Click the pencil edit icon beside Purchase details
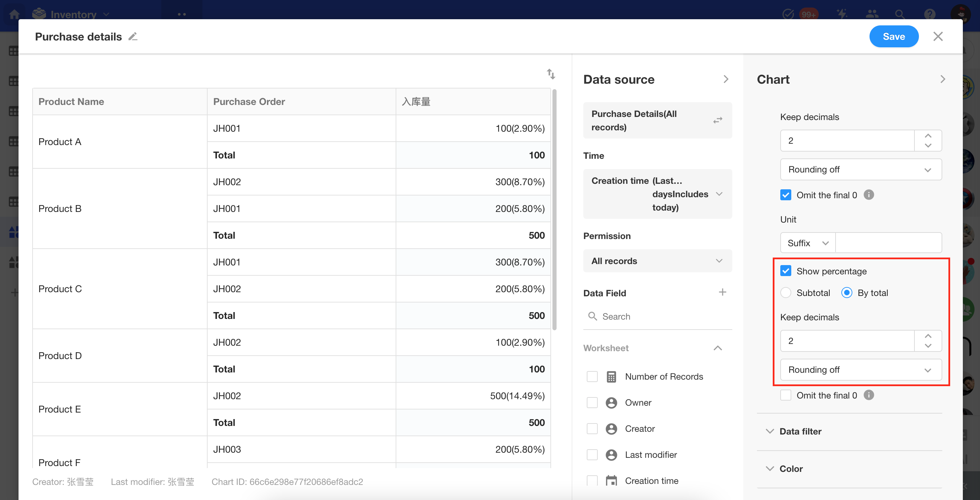This screenshot has width=980, height=500. tap(133, 36)
